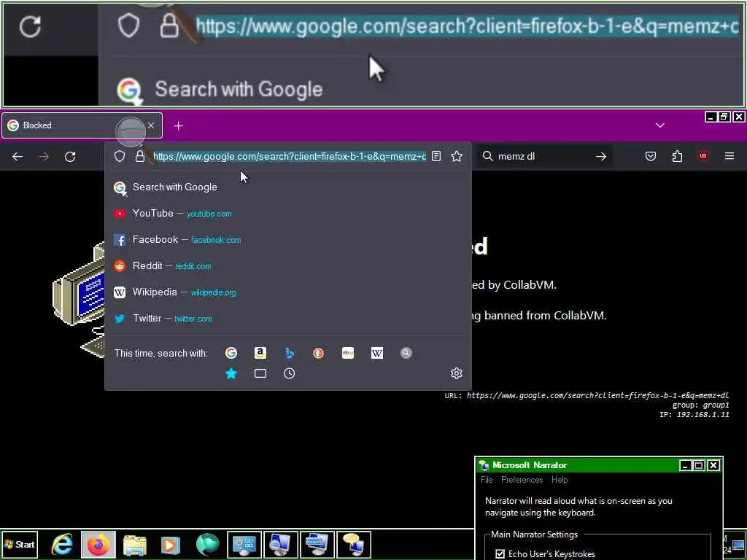Toggle Echo User's Keystrokes checkbox
The width and height of the screenshot is (747, 560).
tap(500, 554)
